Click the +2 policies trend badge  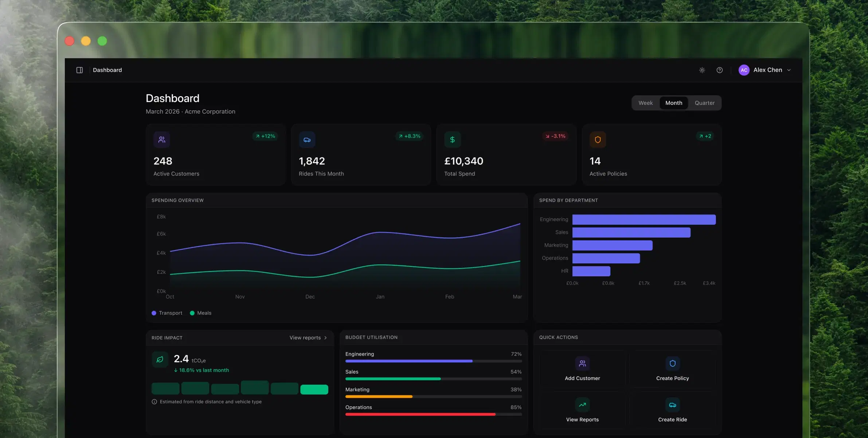705,136
